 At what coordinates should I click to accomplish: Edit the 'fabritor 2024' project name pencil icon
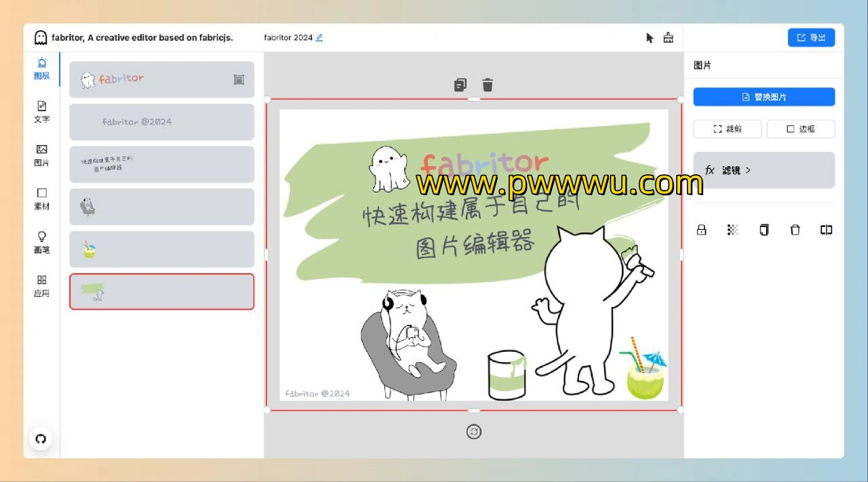point(319,38)
